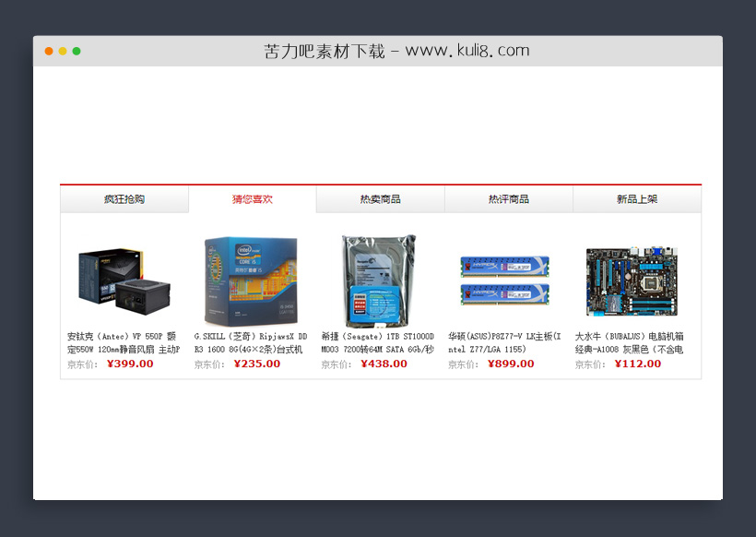Open the 热卖商品 tab
Screen dimensions: 756x537
point(380,198)
